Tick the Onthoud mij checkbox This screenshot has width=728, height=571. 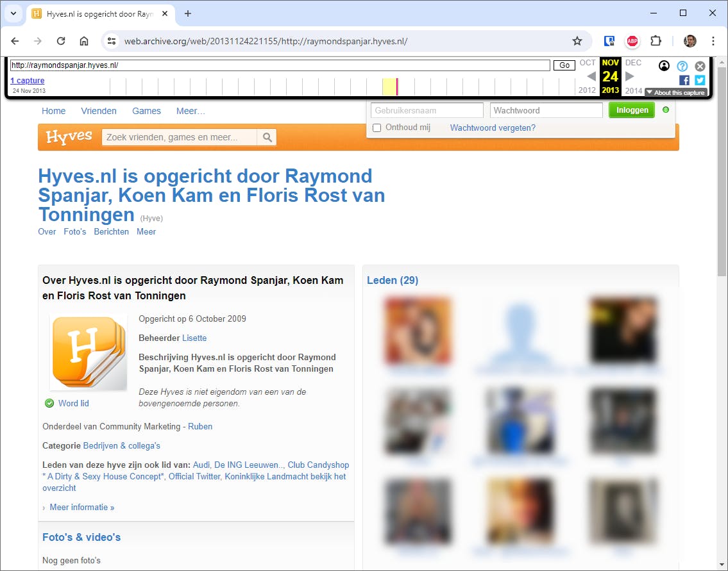point(377,128)
